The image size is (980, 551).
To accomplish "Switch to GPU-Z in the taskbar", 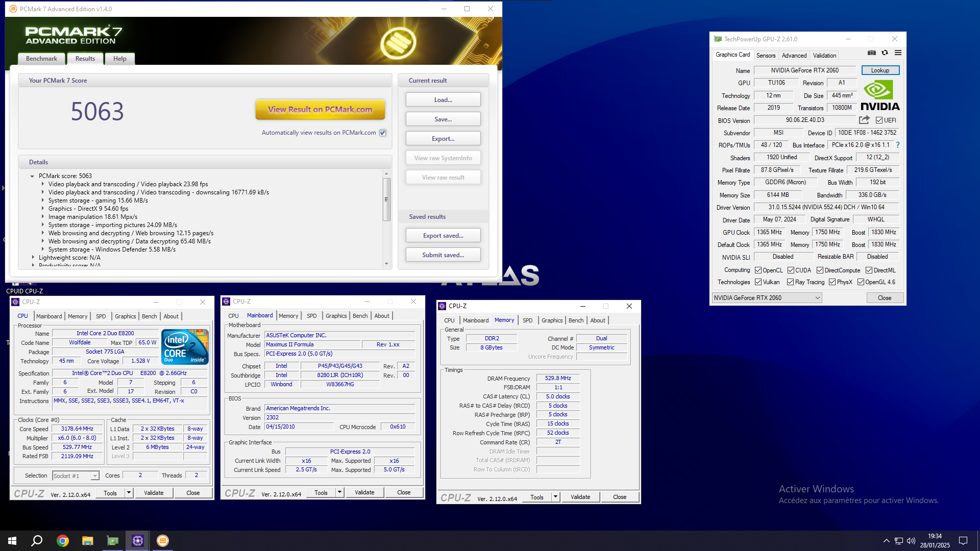I will point(113,541).
